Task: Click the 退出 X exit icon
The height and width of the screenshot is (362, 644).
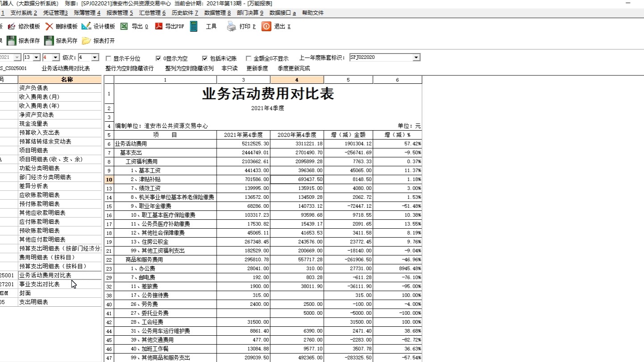Action: [266, 26]
